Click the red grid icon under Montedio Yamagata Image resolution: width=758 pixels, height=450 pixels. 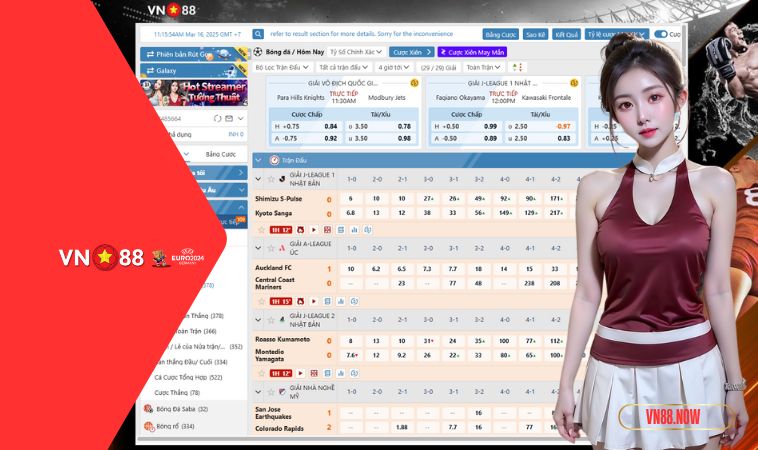pyautogui.click(x=314, y=373)
